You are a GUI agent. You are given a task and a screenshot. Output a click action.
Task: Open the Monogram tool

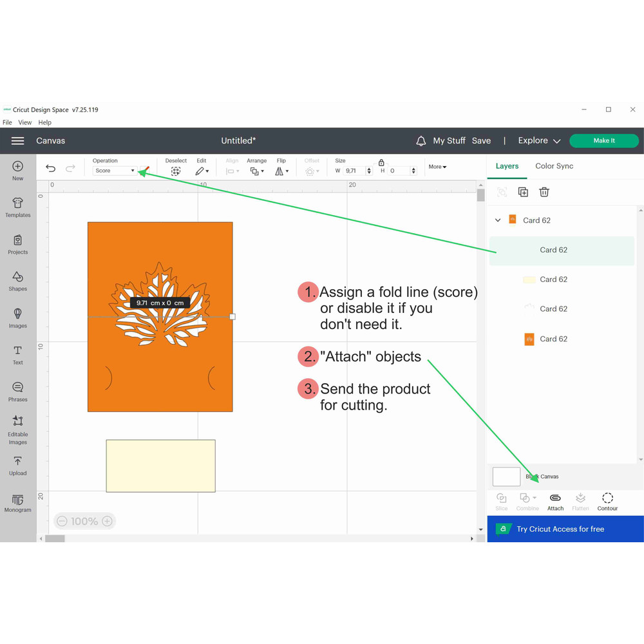18,502
